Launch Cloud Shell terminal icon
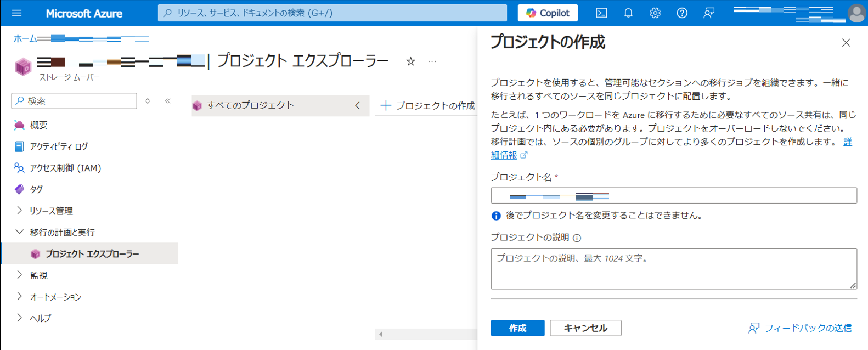Image resolution: width=868 pixels, height=350 pixels. click(601, 13)
